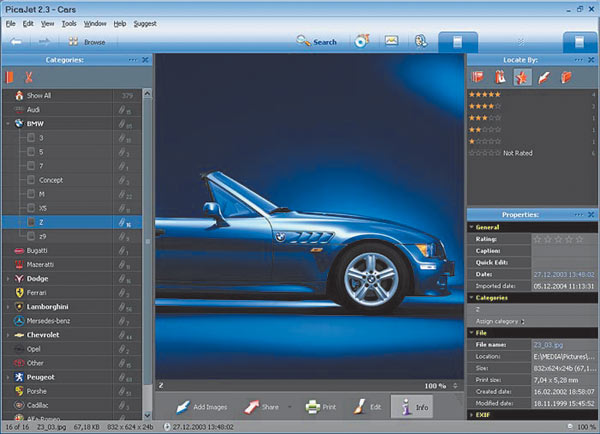Open the Assign category dropdown
The width and height of the screenshot is (600, 434).
(501, 321)
